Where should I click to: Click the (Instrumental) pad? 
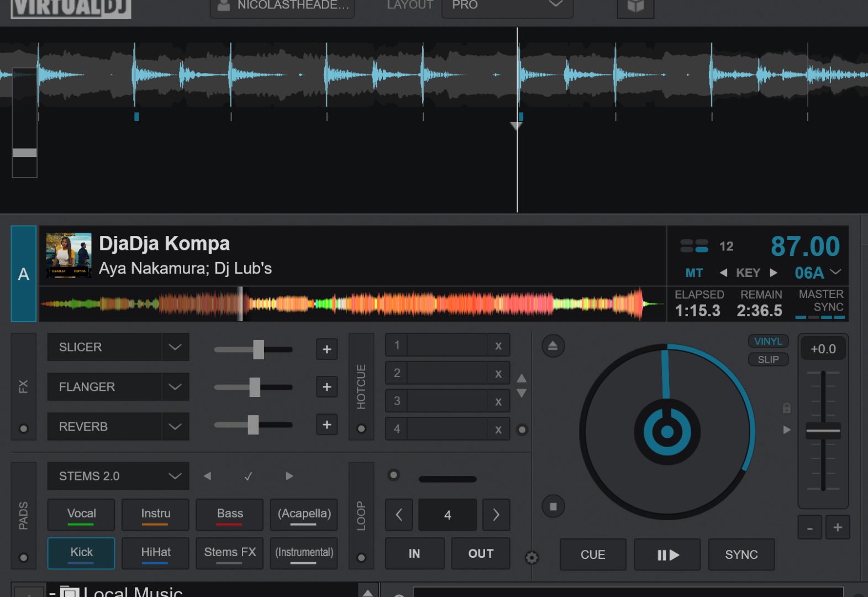coord(304,553)
